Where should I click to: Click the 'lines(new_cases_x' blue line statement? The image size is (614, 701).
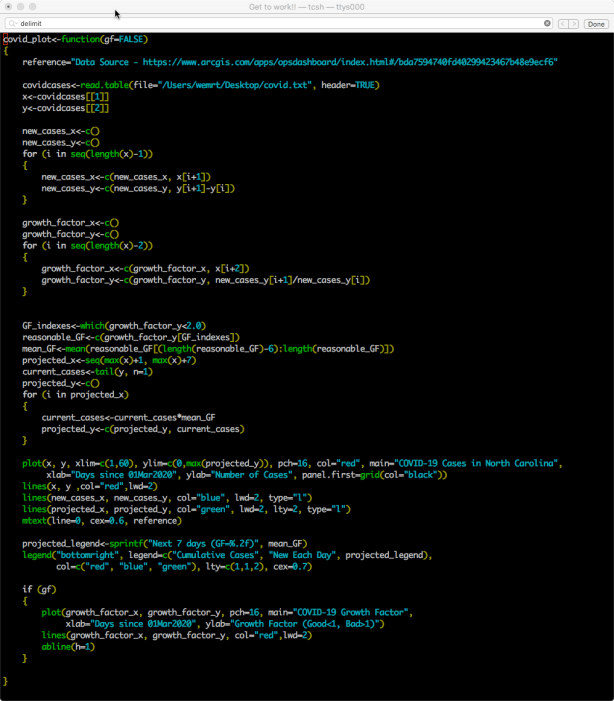pyautogui.click(x=167, y=498)
